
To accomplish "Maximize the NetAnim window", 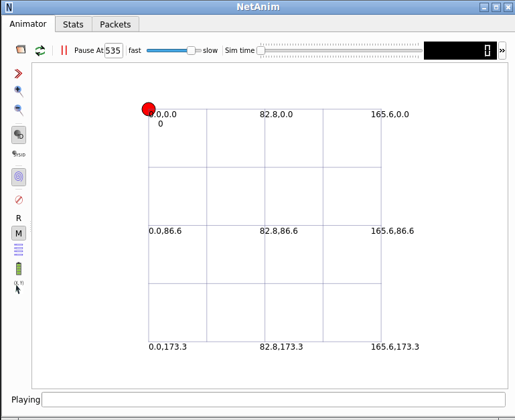I will (x=496, y=7).
